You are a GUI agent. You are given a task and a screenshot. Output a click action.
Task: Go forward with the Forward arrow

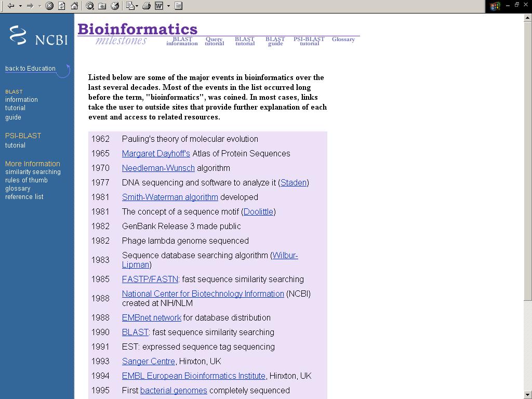click(x=30, y=6)
